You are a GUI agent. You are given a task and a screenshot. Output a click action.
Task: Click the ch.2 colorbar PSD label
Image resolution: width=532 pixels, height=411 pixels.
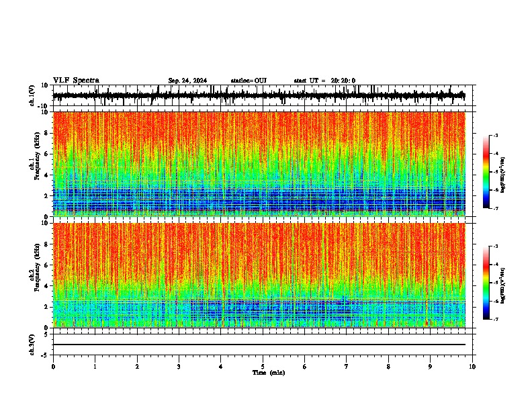[x=503, y=285]
